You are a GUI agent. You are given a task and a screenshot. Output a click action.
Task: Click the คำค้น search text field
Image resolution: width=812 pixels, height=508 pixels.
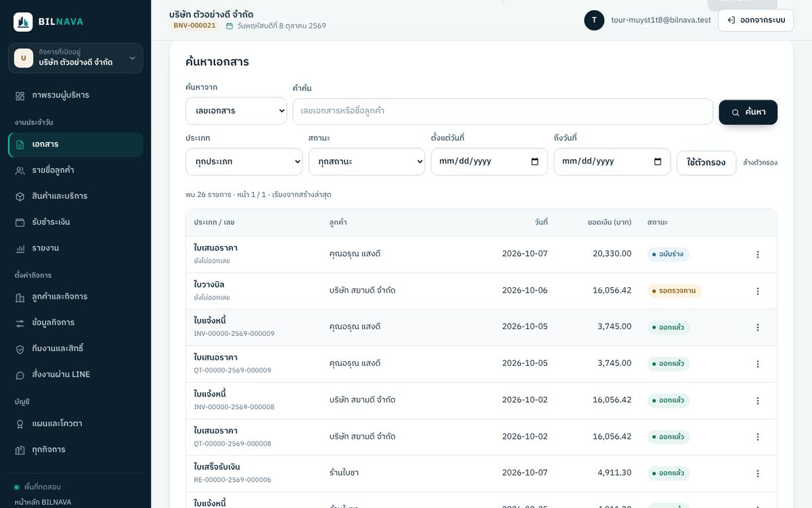(503, 111)
